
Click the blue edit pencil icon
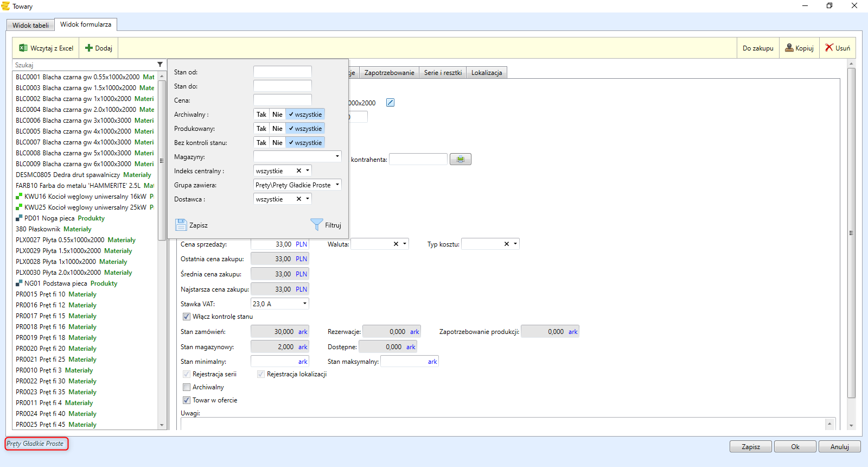[390, 103]
